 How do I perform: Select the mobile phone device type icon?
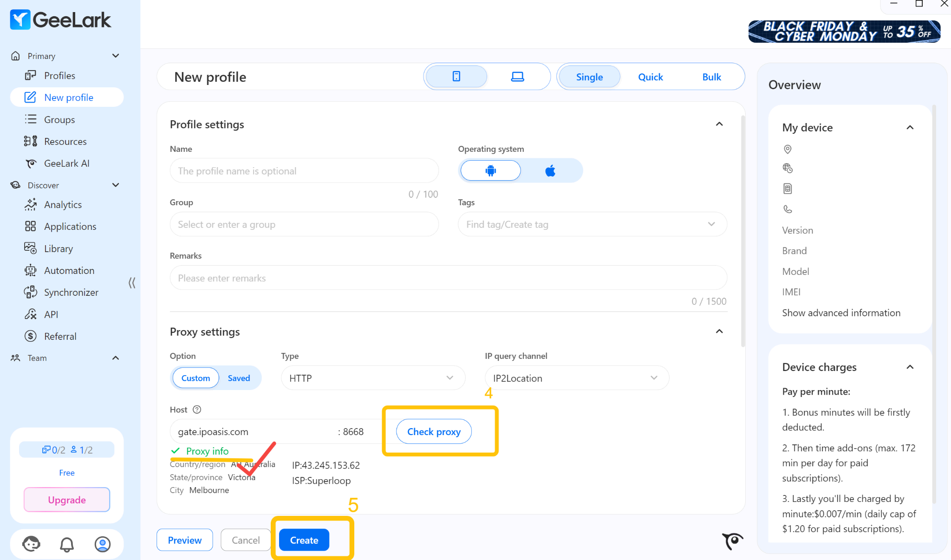pos(456,77)
